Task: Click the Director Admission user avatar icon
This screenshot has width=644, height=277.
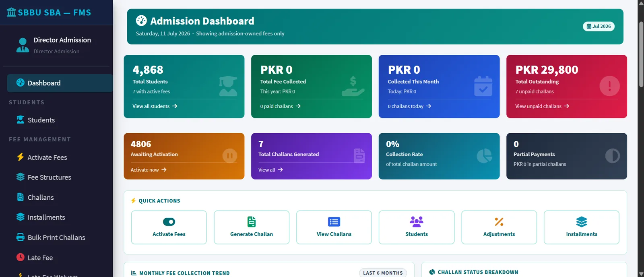Action: pos(23,45)
